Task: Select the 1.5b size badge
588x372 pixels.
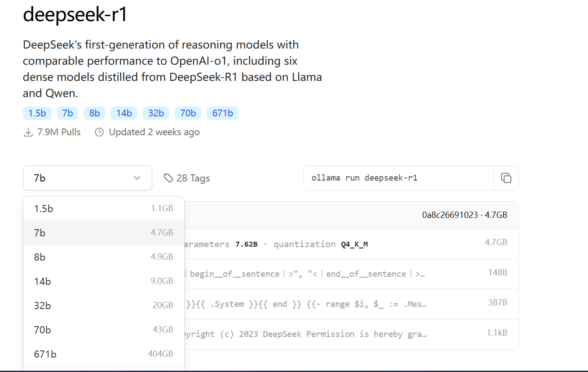Action: (37, 113)
